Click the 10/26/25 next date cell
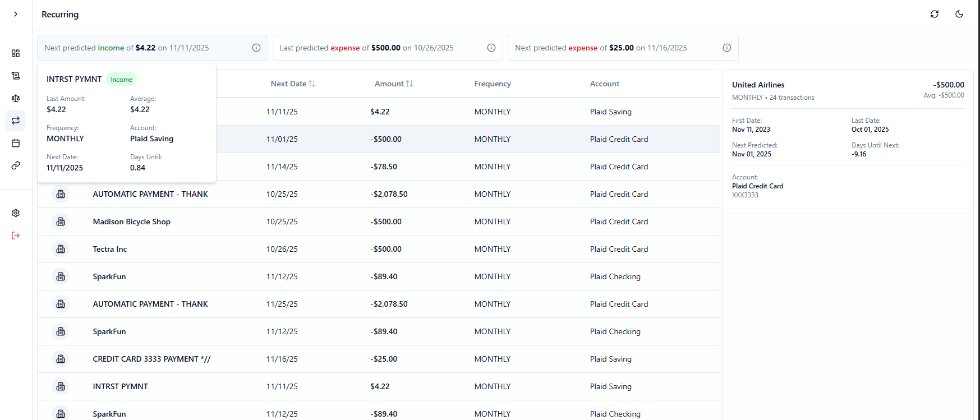Image resolution: width=980 pixels, height=420 pixels. [282, 249]
